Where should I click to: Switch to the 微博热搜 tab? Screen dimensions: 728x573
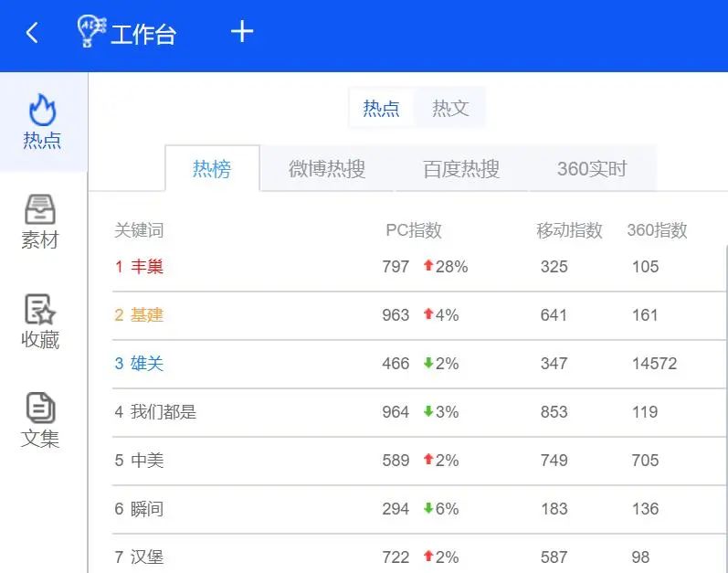[x=327, y=168]
